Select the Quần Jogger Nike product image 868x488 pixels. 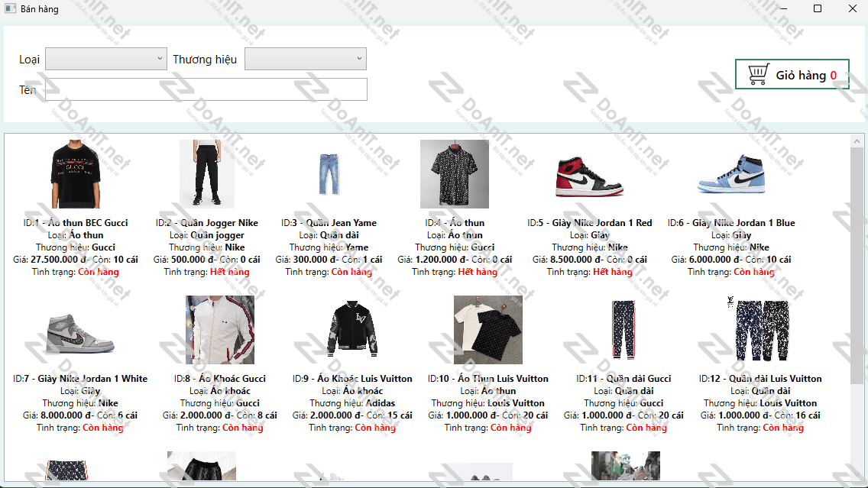tap(207, 173)
